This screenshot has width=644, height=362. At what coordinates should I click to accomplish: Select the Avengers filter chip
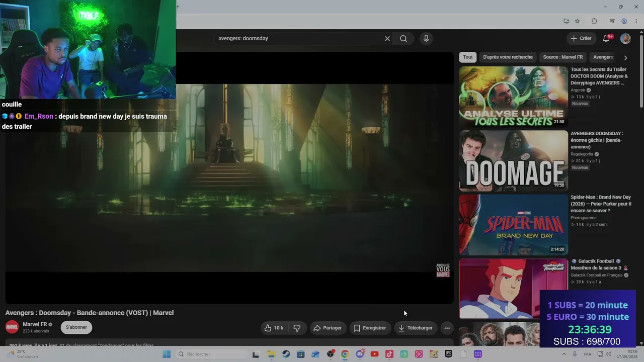point(603,57)
